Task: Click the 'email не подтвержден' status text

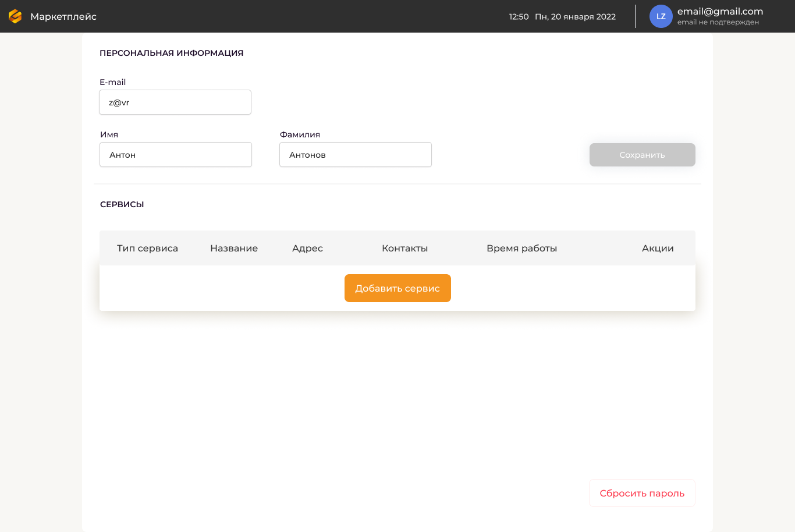Action: click(718, 22)
